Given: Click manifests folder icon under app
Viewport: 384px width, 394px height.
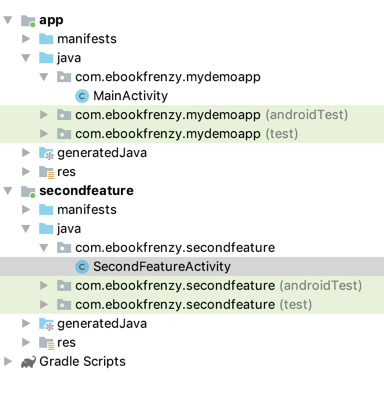Looking at the screenshot, I should pos(46,39).
